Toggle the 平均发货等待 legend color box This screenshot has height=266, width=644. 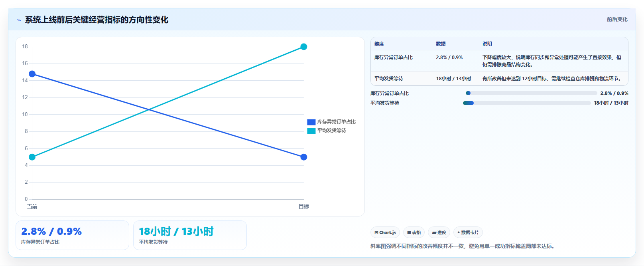pos(311,131)
